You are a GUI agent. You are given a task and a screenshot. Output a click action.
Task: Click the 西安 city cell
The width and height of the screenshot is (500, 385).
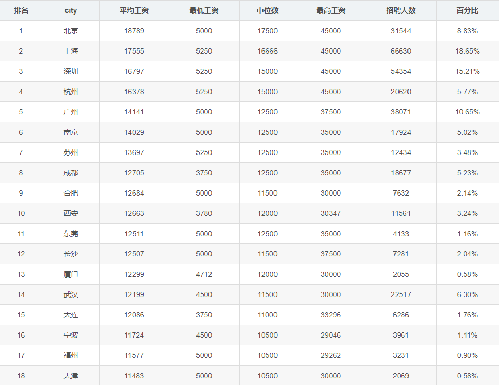coord(71,213)
